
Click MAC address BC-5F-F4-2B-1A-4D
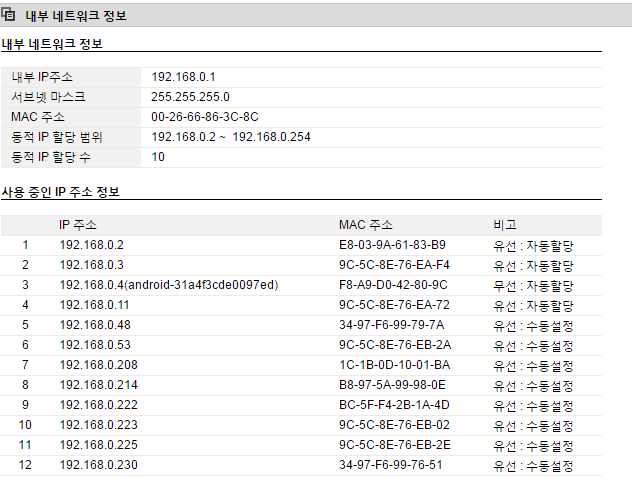pos(394,405)
